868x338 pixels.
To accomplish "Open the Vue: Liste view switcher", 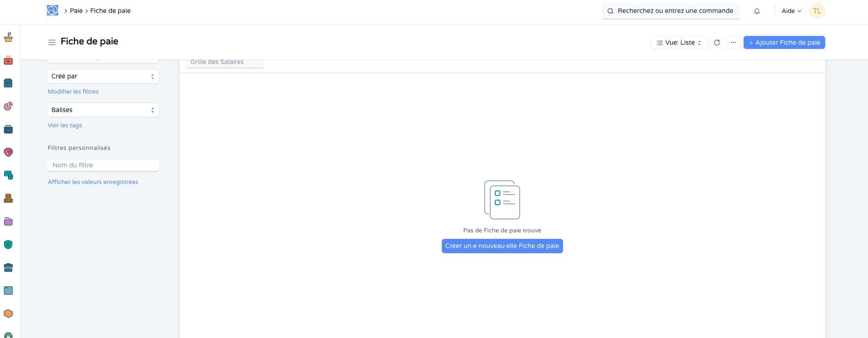I will 679,42.
